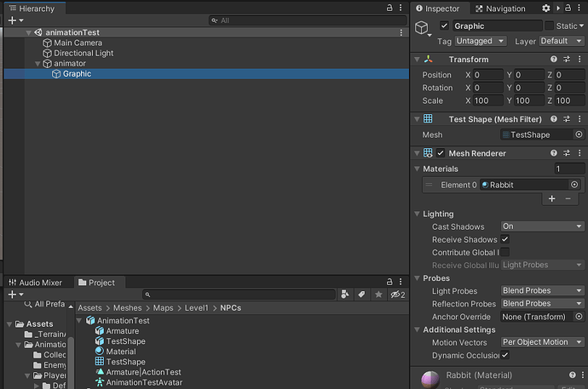
Task: Collapse the Transform component
Action: click(417, 59)
